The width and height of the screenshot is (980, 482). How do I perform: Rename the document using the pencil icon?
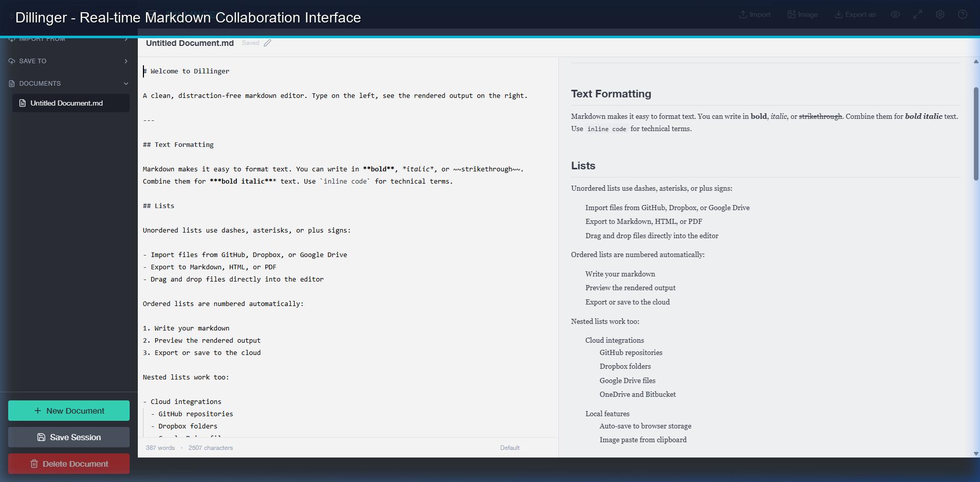point(267,43)
